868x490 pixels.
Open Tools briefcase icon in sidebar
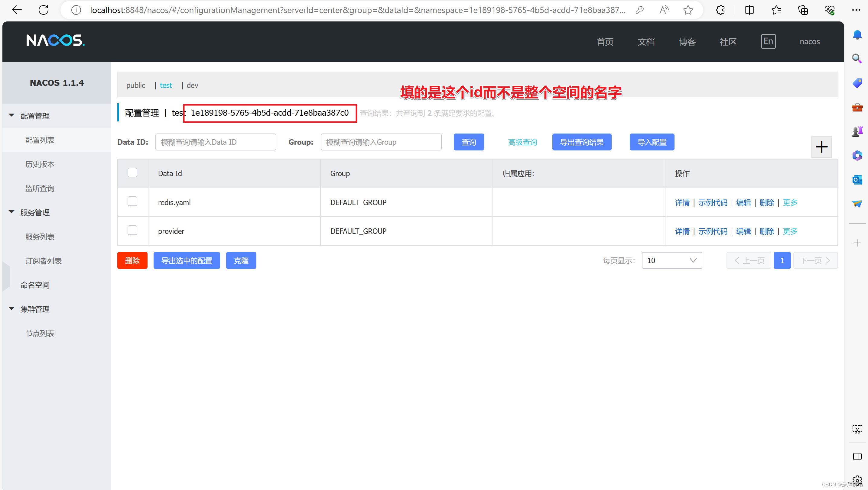point(857,108)
